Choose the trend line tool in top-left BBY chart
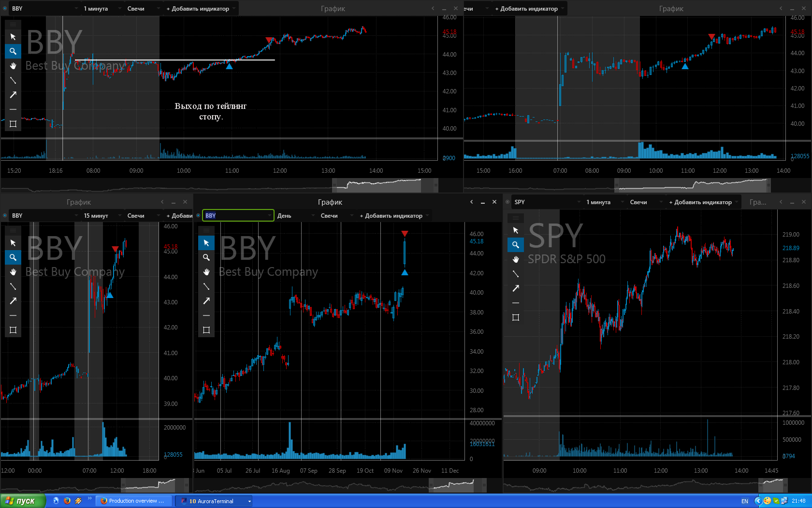 tap(13, 80)
